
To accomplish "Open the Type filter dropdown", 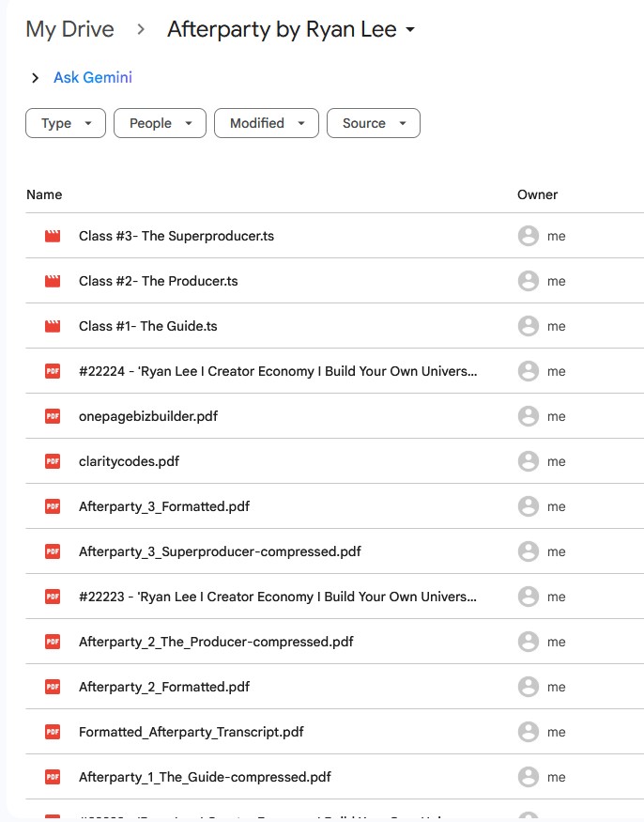I will tap(65, 123).
